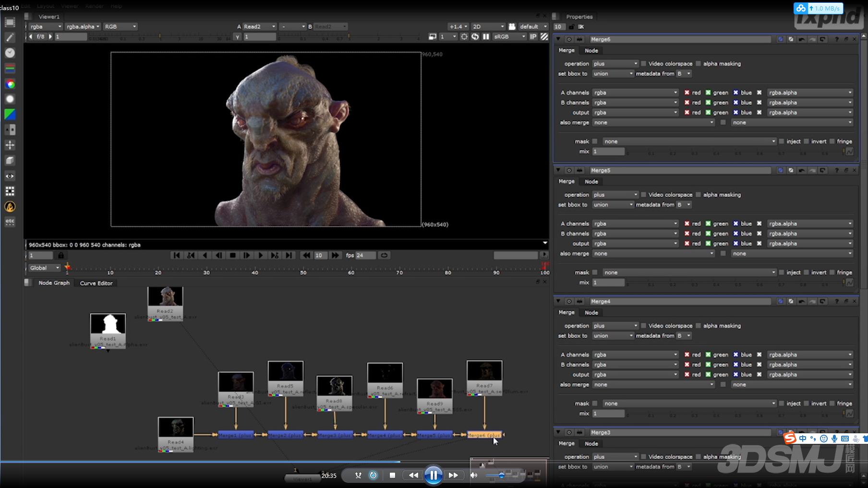This screenshot has height=488, width=868.
Task: Play forward in the viewer timeline
Action: [x=261, y=255]
